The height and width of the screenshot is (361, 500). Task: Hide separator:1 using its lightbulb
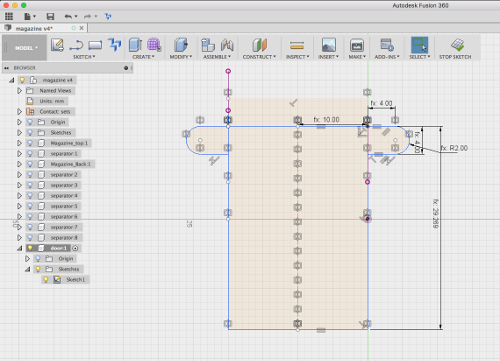point(30,154)
